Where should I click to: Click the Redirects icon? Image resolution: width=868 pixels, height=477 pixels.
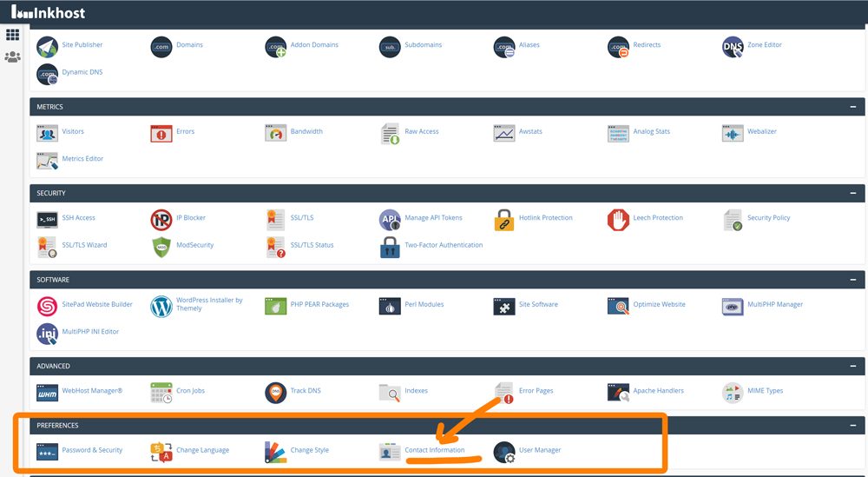tap(618, 47)
